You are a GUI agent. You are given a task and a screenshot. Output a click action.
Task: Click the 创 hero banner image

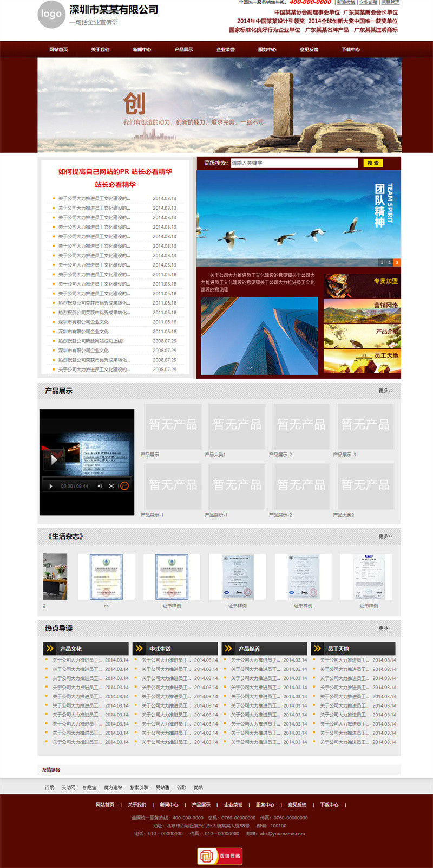[219, 105]
